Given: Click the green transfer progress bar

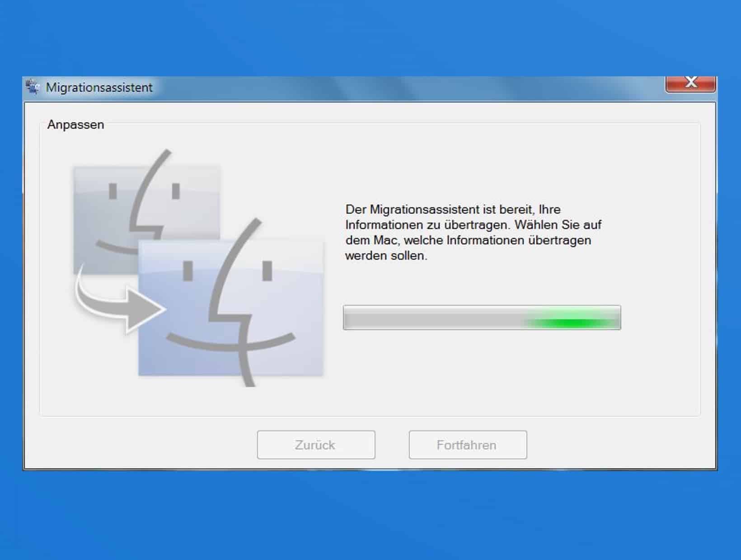Looking at the screenshot, I should 482,317.
